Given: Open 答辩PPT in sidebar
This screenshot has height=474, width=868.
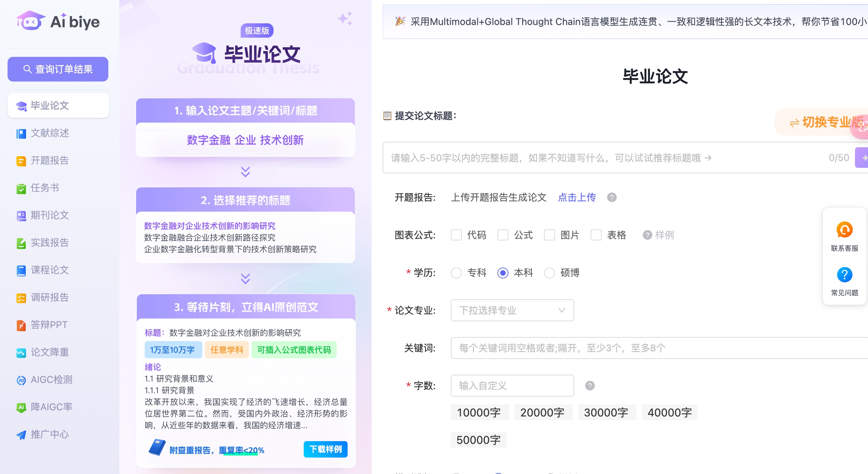Looking at the screenshot, I should click(x=49, y=325).
